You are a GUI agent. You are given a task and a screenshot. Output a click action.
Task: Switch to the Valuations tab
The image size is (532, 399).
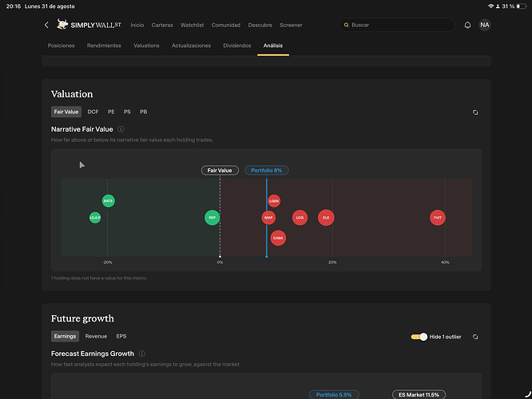[146, 45]
